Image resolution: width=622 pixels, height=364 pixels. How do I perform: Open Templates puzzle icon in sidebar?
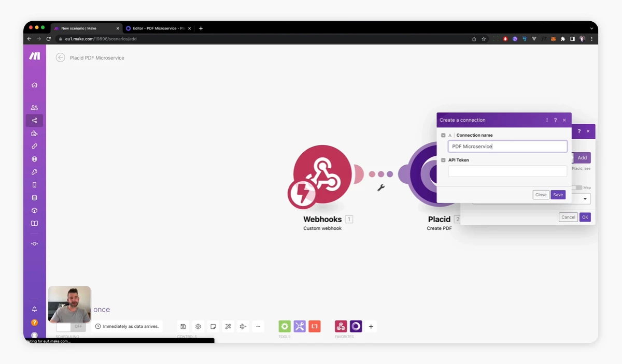click(34, 134)
